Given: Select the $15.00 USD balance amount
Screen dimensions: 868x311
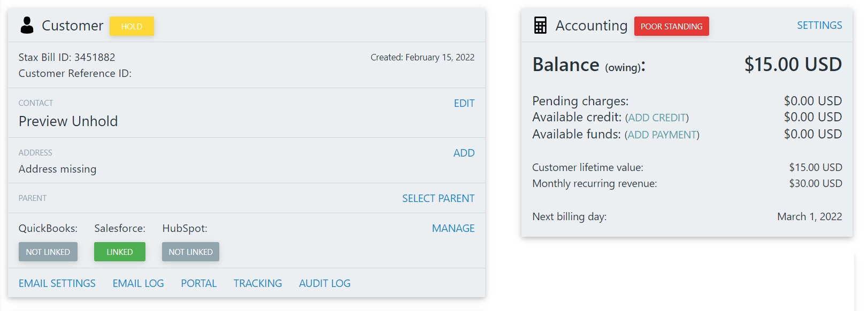Looking at the screenshot, I should coord(793,65).
